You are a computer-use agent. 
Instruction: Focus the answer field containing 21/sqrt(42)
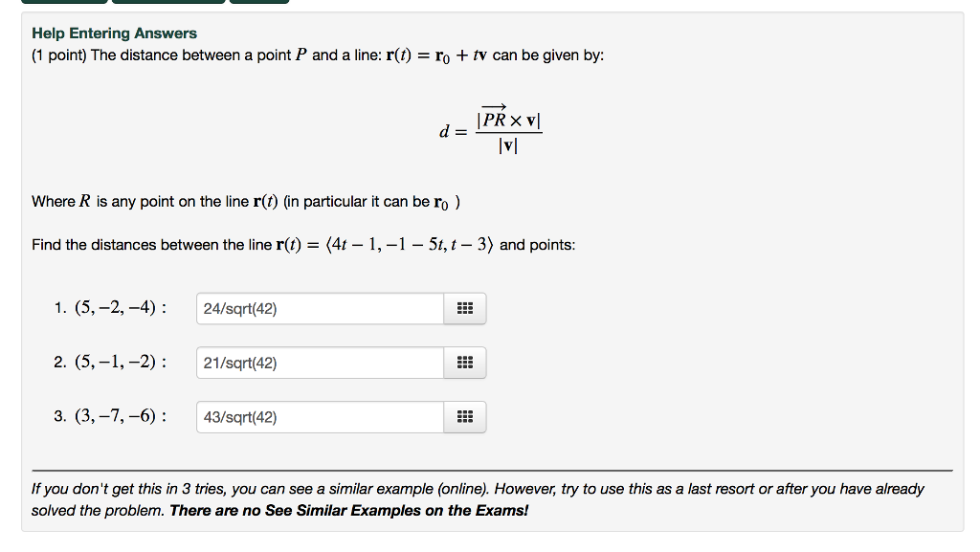coord(320,363)
